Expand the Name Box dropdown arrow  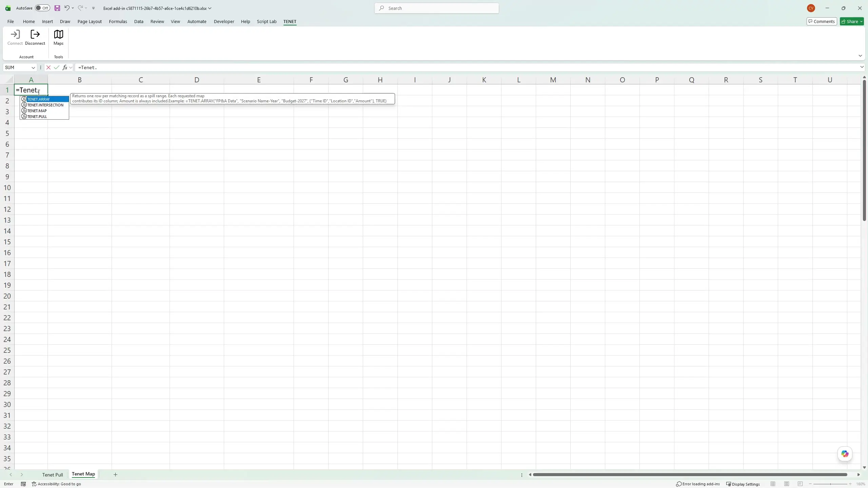tap(33, 67)
